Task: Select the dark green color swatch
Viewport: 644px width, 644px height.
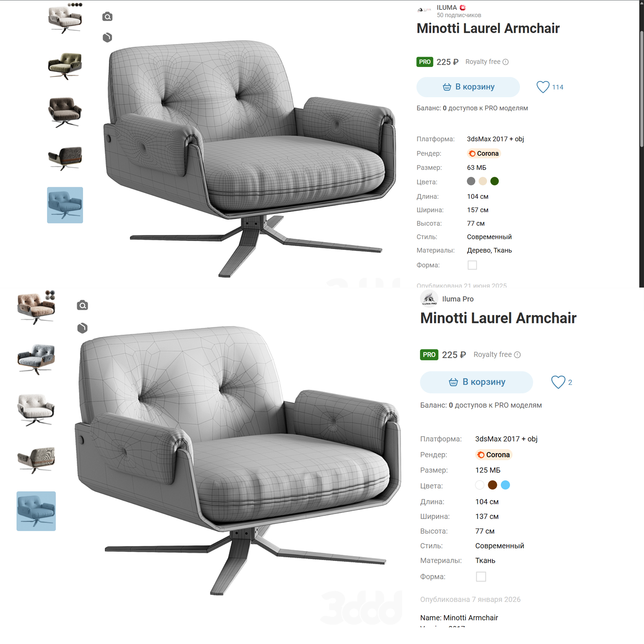Action: point(494,181)
